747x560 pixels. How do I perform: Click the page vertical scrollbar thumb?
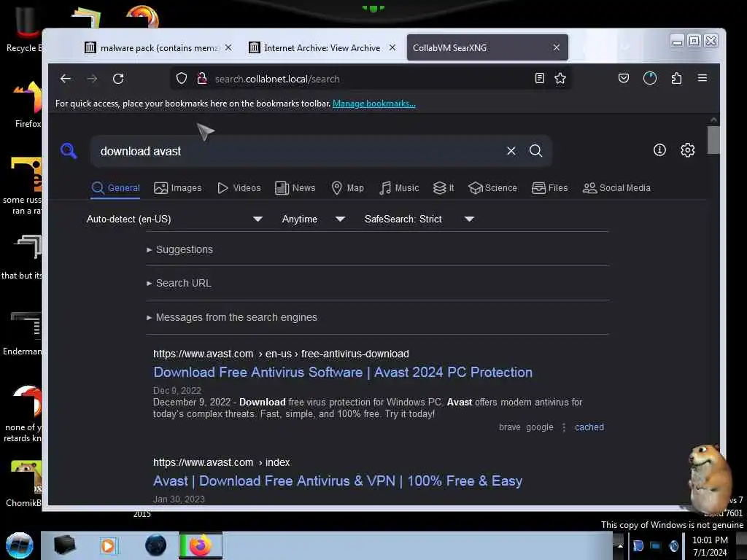[713, 140]
